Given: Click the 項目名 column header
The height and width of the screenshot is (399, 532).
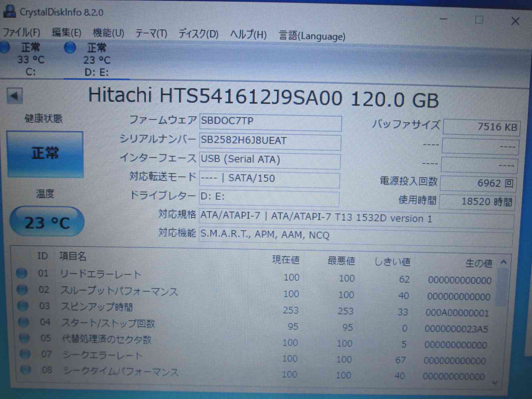Looking at the screenshot, I should click(x=73, y=256).
